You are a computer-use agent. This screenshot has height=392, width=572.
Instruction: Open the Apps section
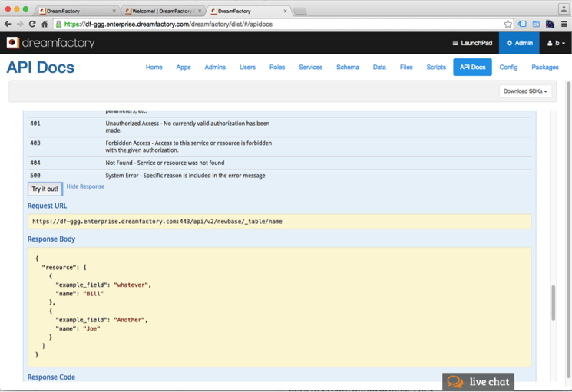tap(184, 67)
